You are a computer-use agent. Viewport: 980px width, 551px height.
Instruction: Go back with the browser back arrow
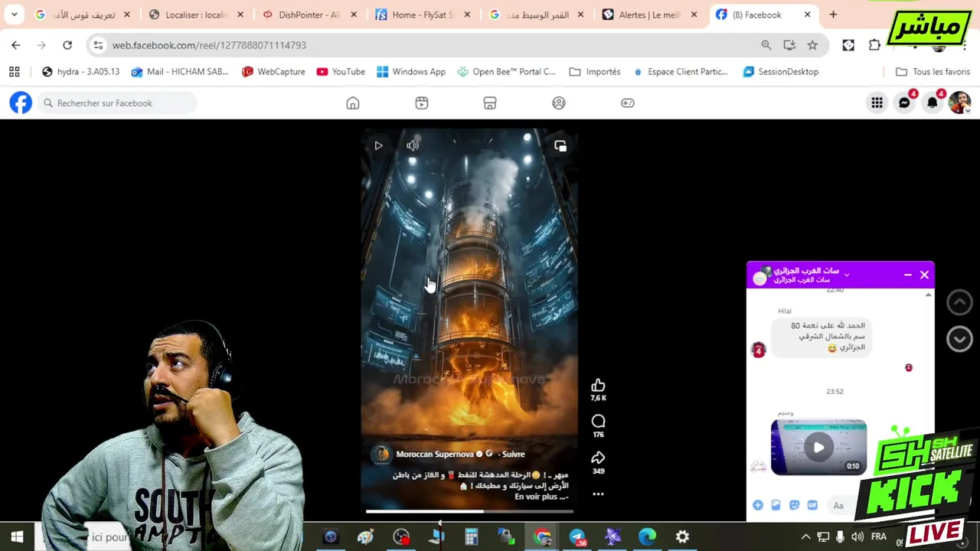click(x=16, y=45)
